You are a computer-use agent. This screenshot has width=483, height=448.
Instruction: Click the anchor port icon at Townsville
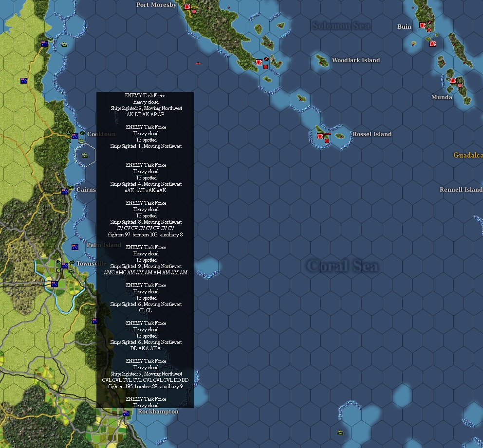click(58, 262)
